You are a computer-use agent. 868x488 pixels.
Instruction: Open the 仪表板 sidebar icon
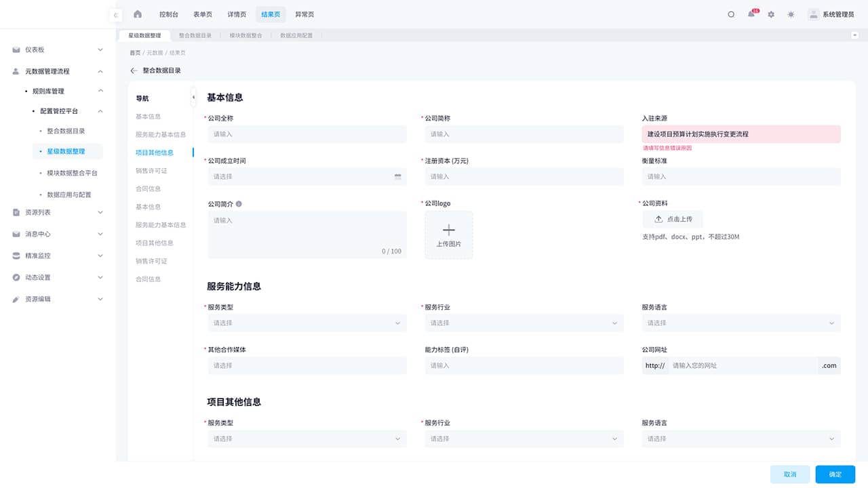(15, 49)
